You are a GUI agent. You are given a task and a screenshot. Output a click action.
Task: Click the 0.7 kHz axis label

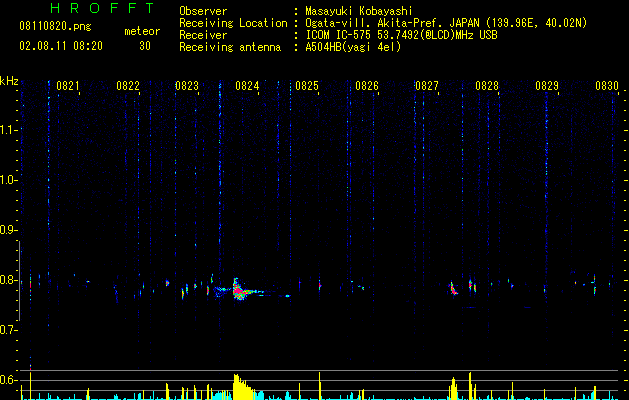click(x=7, y=330)
